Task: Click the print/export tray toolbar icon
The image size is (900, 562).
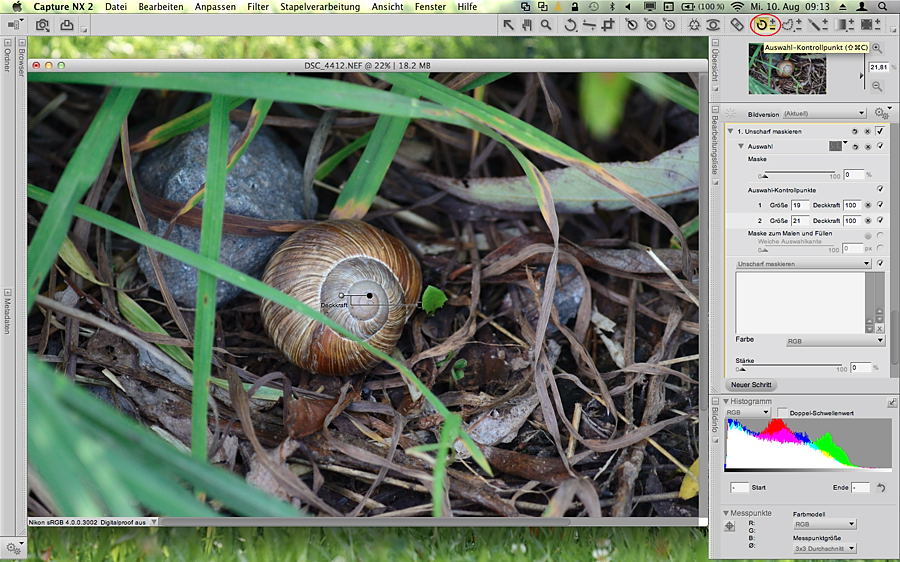Action: pyautogui.click(x=67, y=25)
